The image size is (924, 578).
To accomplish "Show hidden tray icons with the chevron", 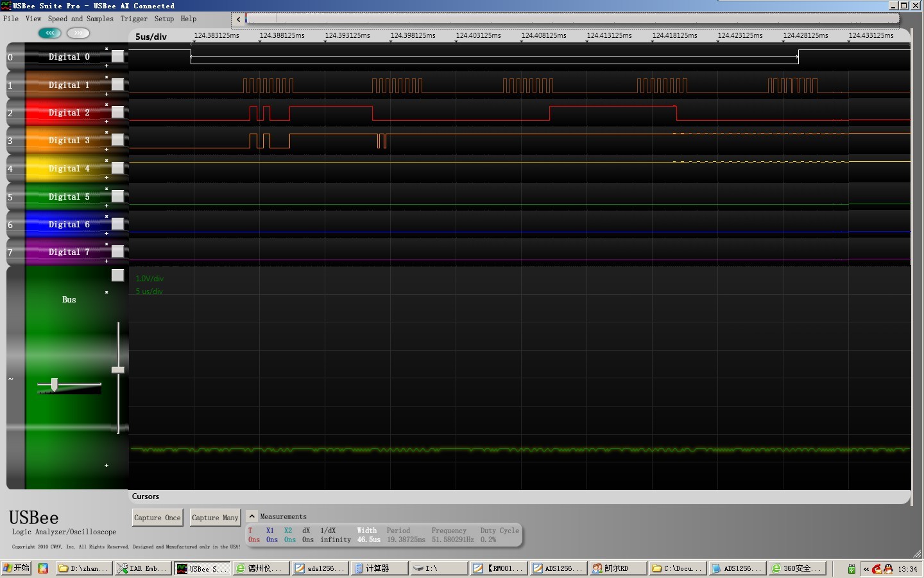I will click(866, 568).
